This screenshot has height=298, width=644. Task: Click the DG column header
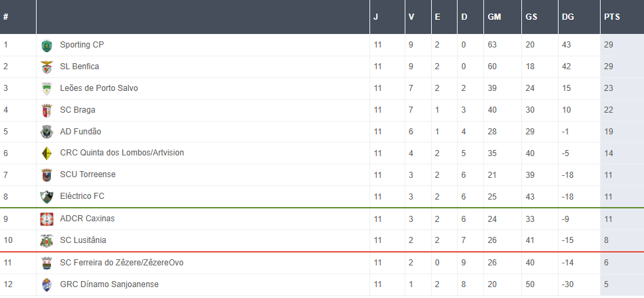(x=567, y=17)
